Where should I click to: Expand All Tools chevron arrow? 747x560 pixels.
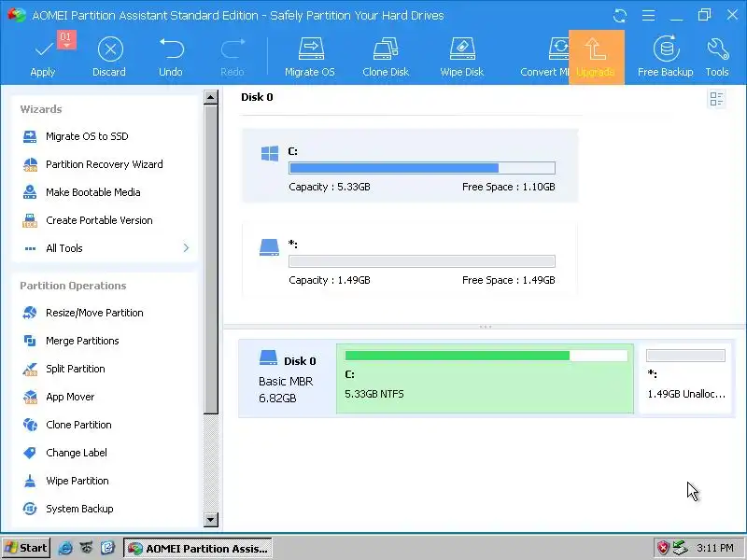coord(186,248)
